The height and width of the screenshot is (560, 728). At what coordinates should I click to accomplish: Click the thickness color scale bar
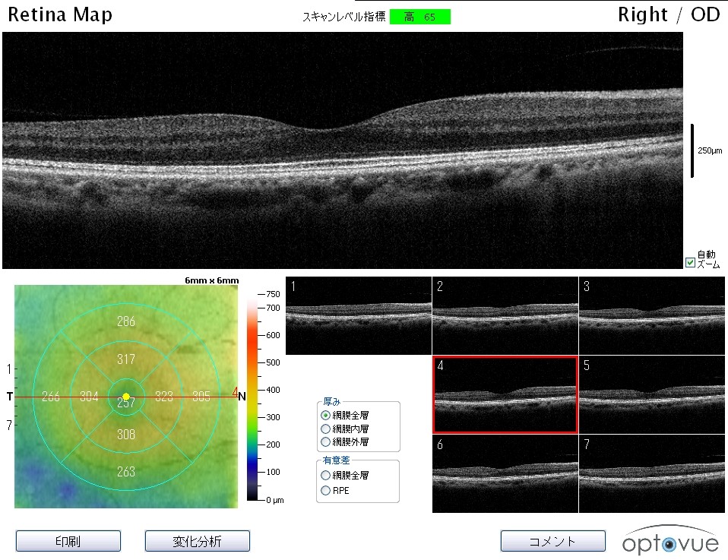point(252,396)
